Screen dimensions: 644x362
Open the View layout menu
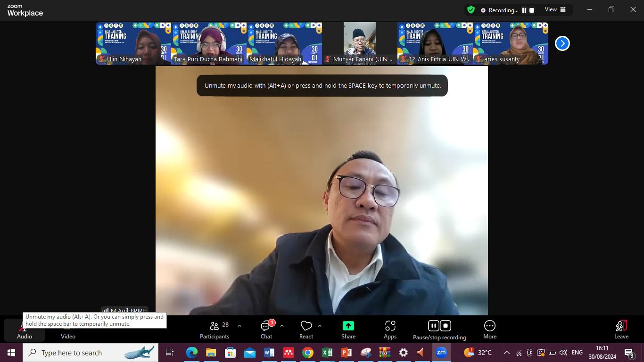pos(555,10)
